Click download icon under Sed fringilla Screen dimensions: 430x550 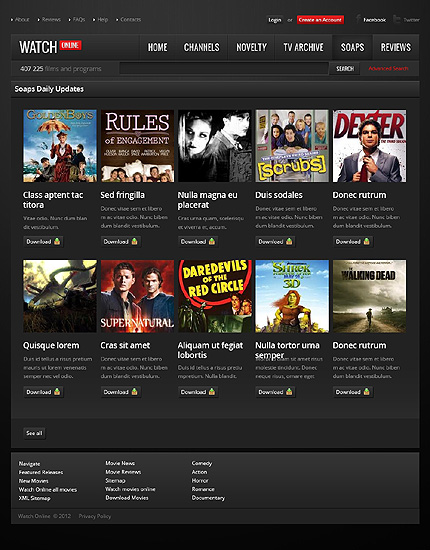(134, 241)
